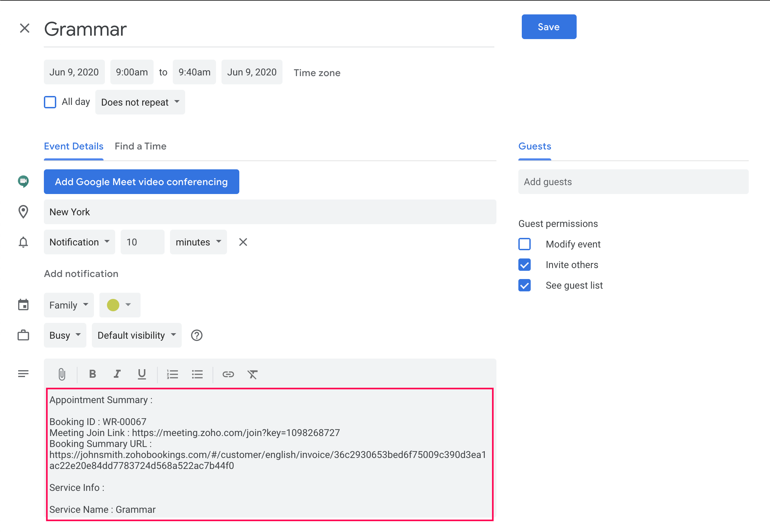
Task: Click the insert link icon
Action: (x=228, y=374)
